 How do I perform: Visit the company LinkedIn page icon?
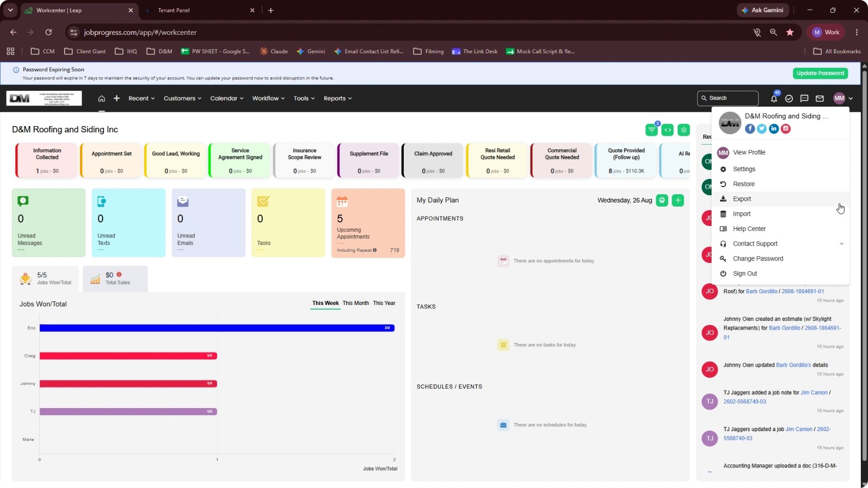[x=774, y=129]
